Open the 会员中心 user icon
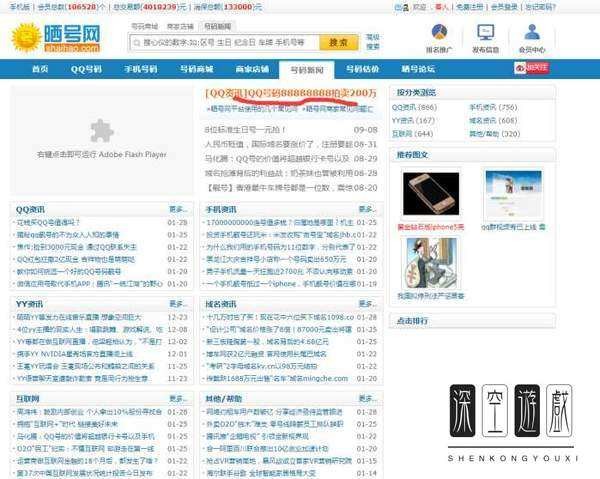The height and width of the screenshot is (479, 600). [x=532, y=33]
